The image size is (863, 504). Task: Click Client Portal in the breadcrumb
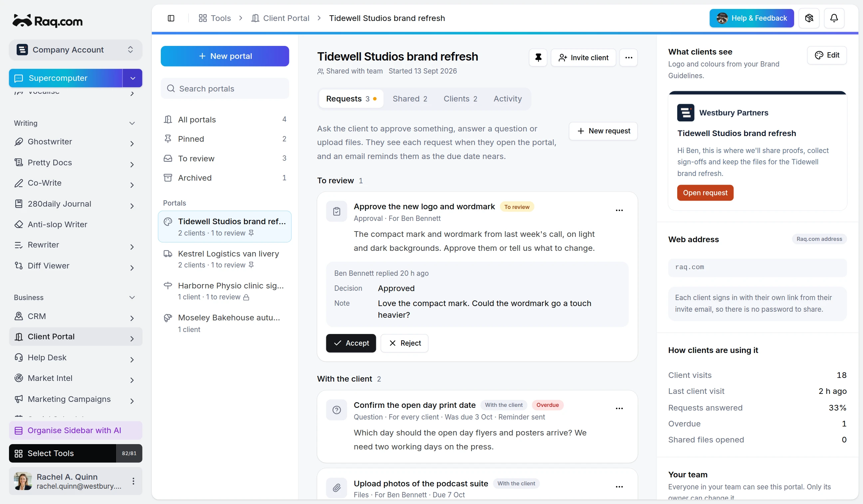pos(280,18)
